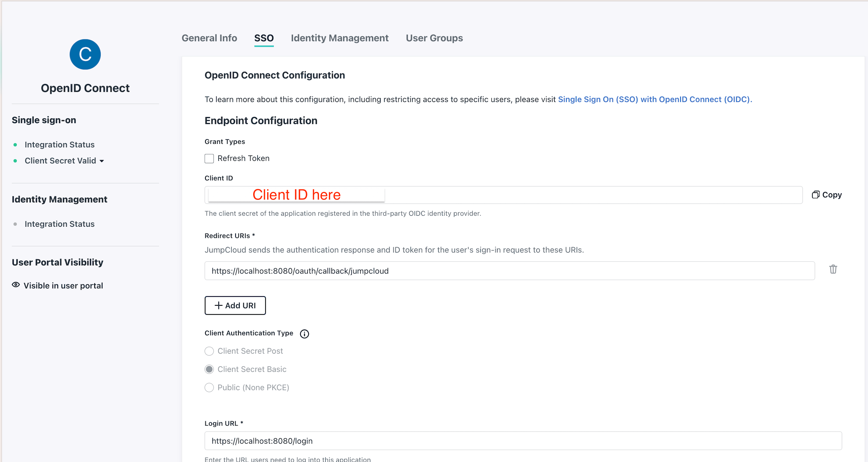Select the Client Secret Post radio option
This screenshot has height=462, width=868.
(x=209, y=351)
